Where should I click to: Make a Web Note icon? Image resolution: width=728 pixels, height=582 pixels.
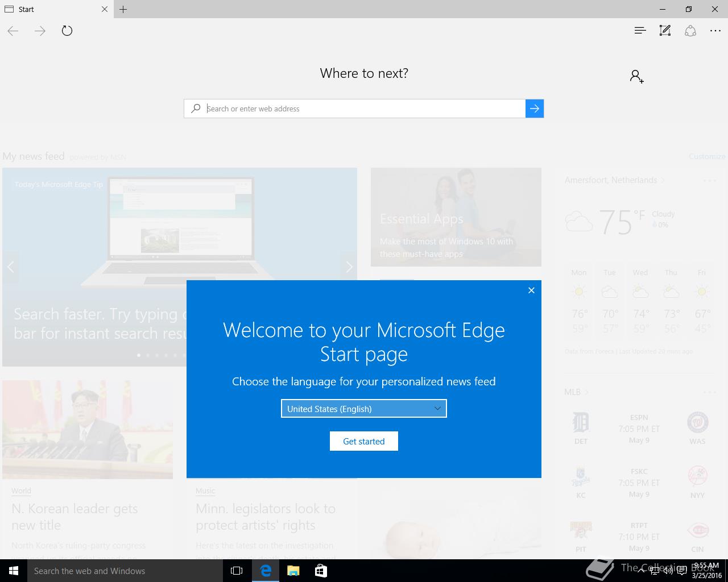pos(665,31)
